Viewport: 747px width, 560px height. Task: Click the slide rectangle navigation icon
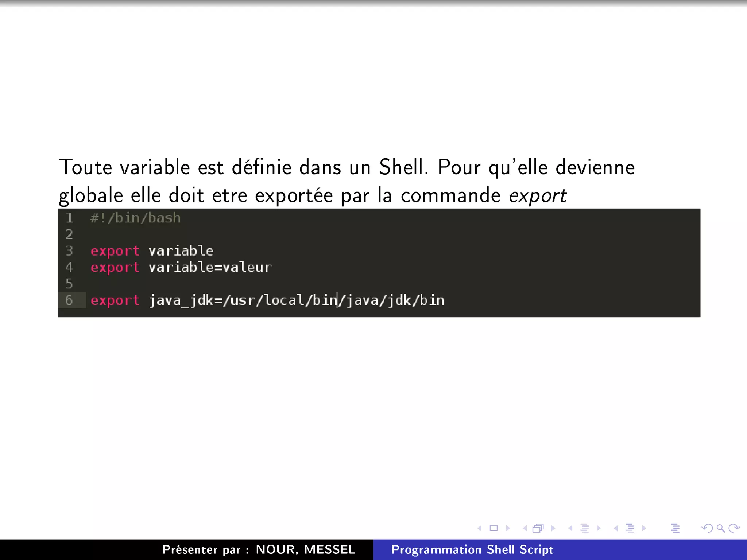click(x=494, y=528)
